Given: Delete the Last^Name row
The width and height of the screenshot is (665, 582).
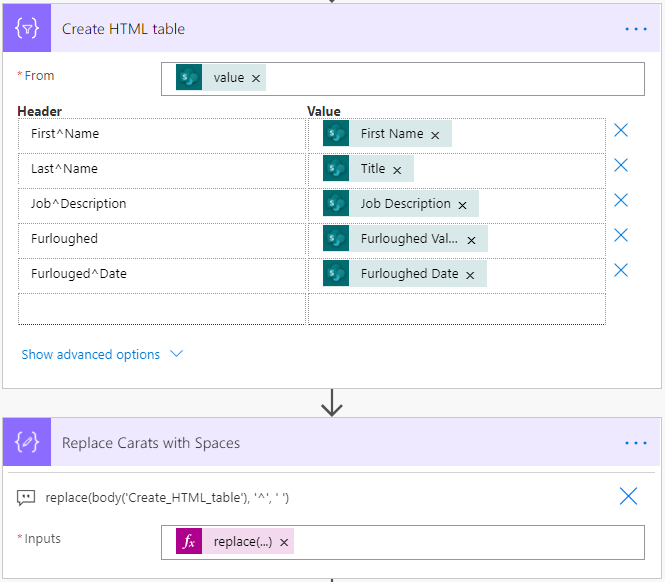Looking at the screenshot, I should 621,165.
